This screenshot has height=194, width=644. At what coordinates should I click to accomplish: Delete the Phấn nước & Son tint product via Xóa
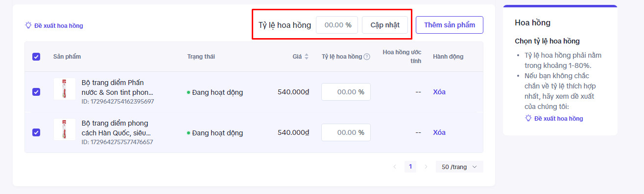(x=439, y=92)
